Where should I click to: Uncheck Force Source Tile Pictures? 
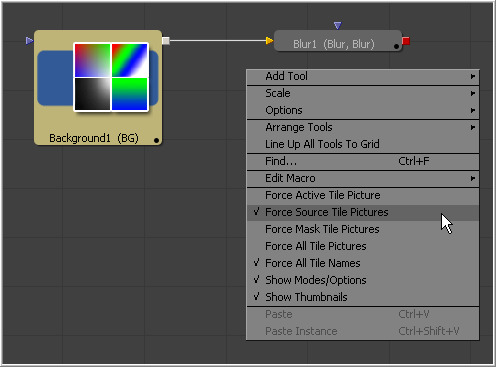pyautogui.click(x=363, y=212)
